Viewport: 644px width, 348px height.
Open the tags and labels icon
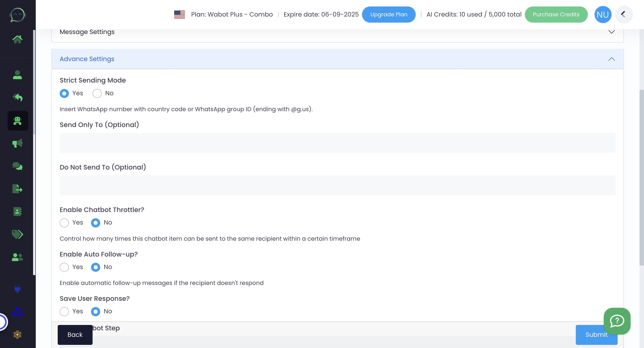tap(17, 234)
